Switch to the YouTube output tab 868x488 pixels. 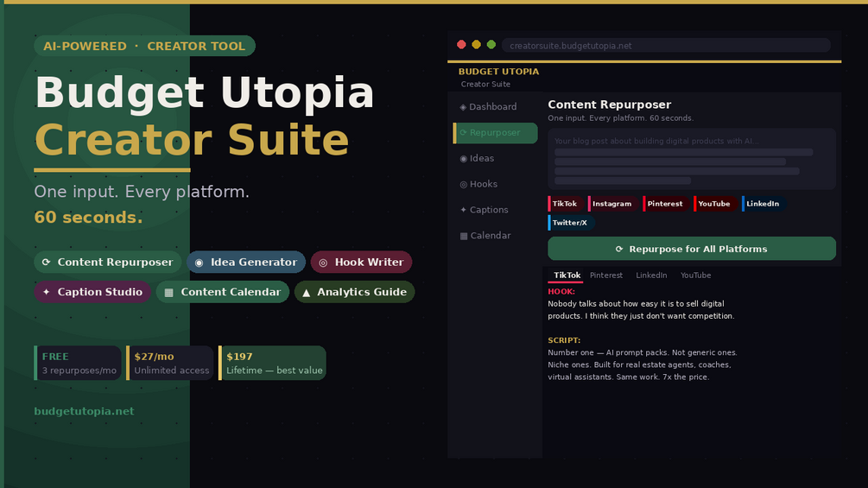696,275
